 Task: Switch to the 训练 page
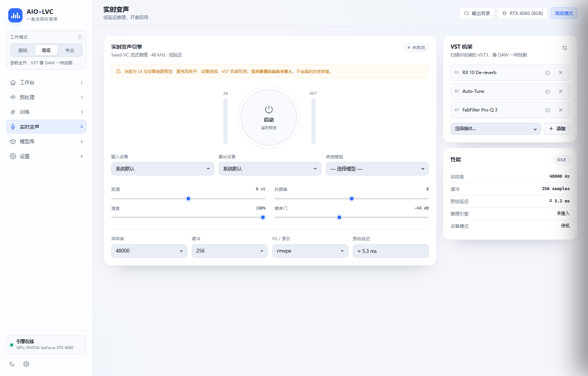click(x=46, y=112)
